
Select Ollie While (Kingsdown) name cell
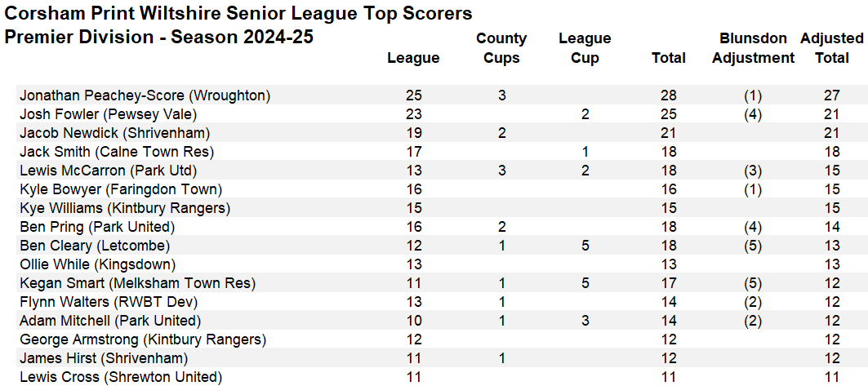(97, 265)
